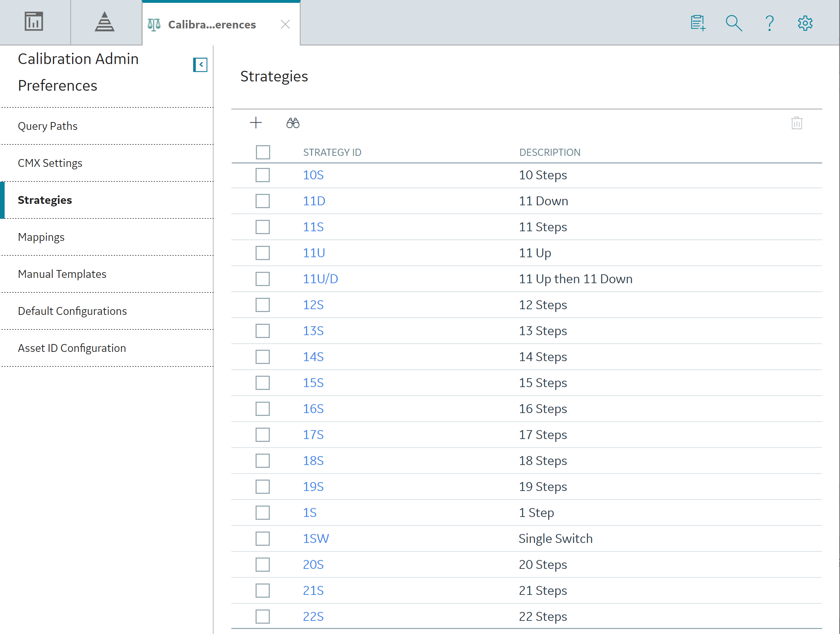Check the 11D strategy row checkbox
This screenshot has width=840, height=634.
pyautogui.click(x=263, y=201)
